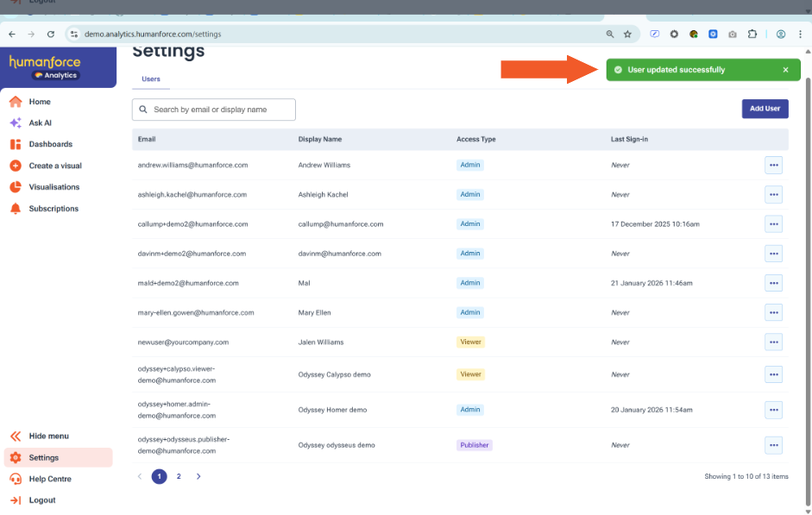This screenshot has height=515, width=812.
Task: Open the Home page from sidebar
Action: (39, 102)
